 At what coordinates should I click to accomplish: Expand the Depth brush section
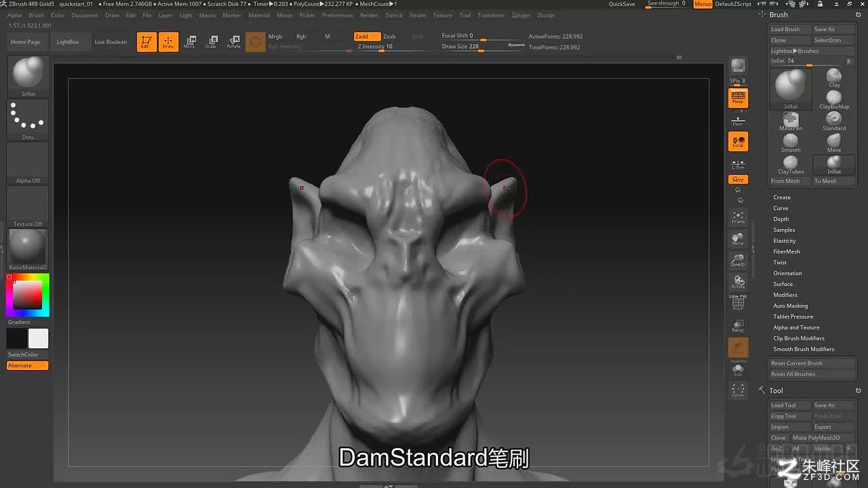781,219
